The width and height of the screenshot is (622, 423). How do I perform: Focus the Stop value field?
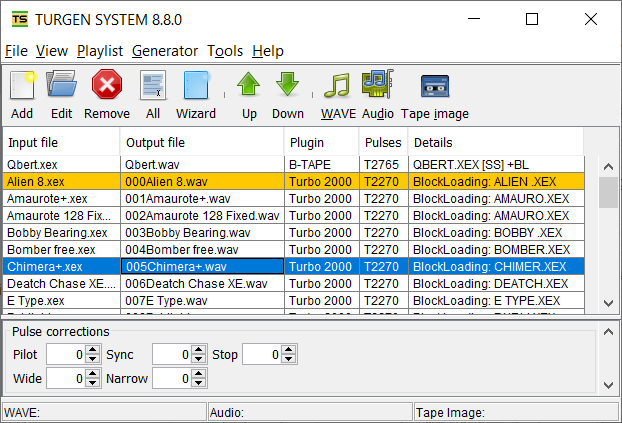[x=263, y=354]
